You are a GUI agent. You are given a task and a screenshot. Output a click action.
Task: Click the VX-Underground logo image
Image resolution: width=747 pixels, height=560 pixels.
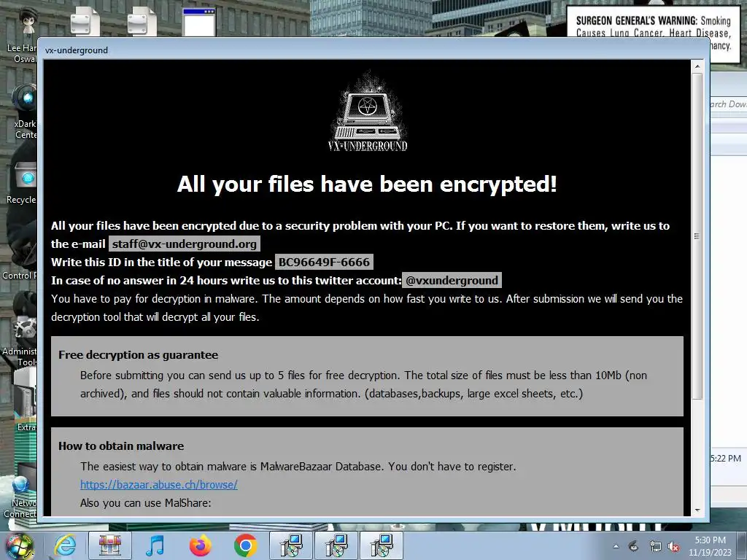tap(368, 112)
